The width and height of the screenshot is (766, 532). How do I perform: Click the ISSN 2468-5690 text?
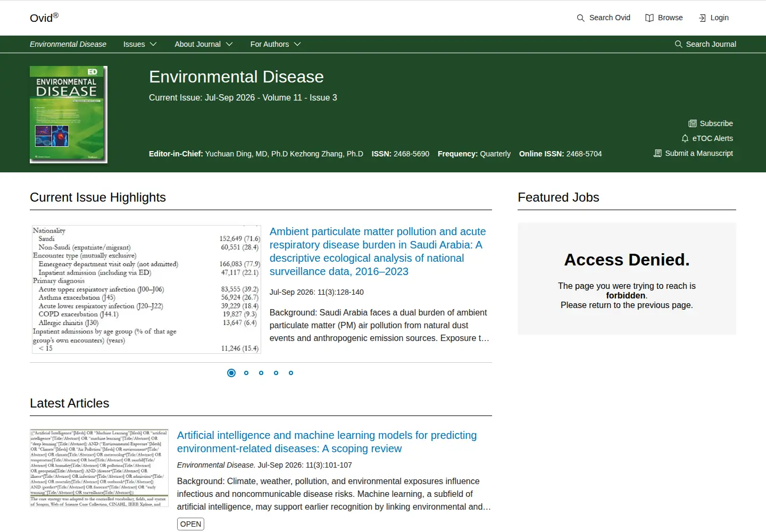tap(401, 154)
